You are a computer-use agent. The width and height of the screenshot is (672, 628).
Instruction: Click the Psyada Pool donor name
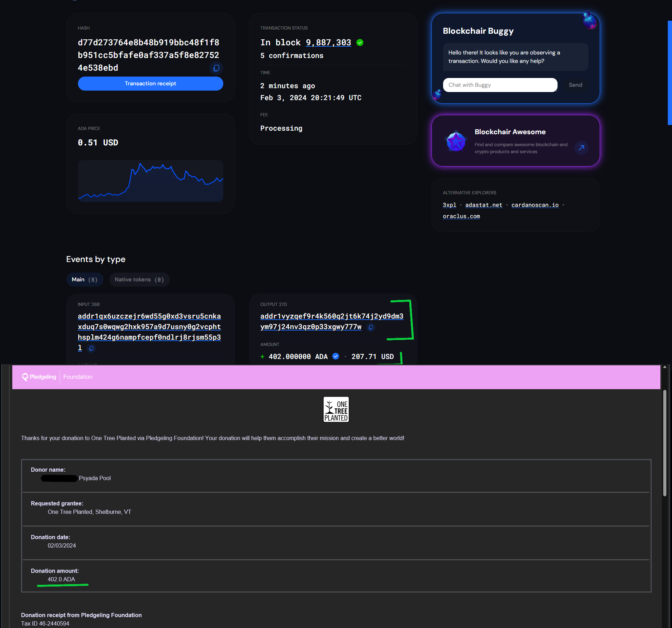pos(95,478)
